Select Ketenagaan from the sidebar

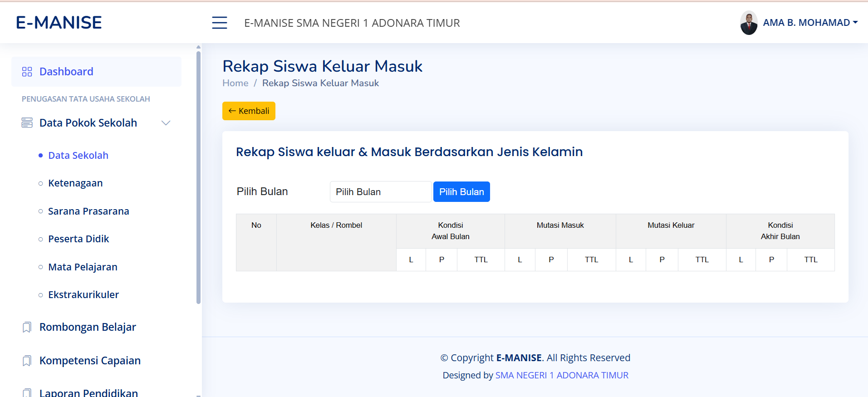[75, 183]
